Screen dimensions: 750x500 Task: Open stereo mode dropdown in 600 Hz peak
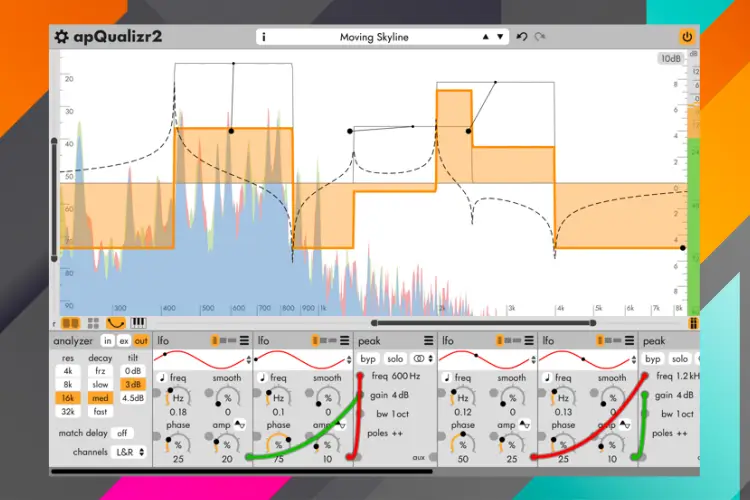422,359
